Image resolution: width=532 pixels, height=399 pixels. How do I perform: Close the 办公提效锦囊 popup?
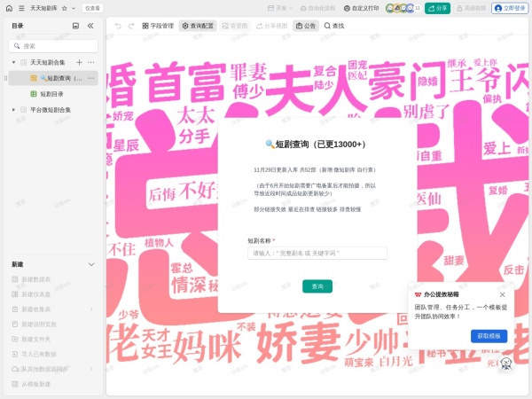pyautogui.click(x=502, y=294)
